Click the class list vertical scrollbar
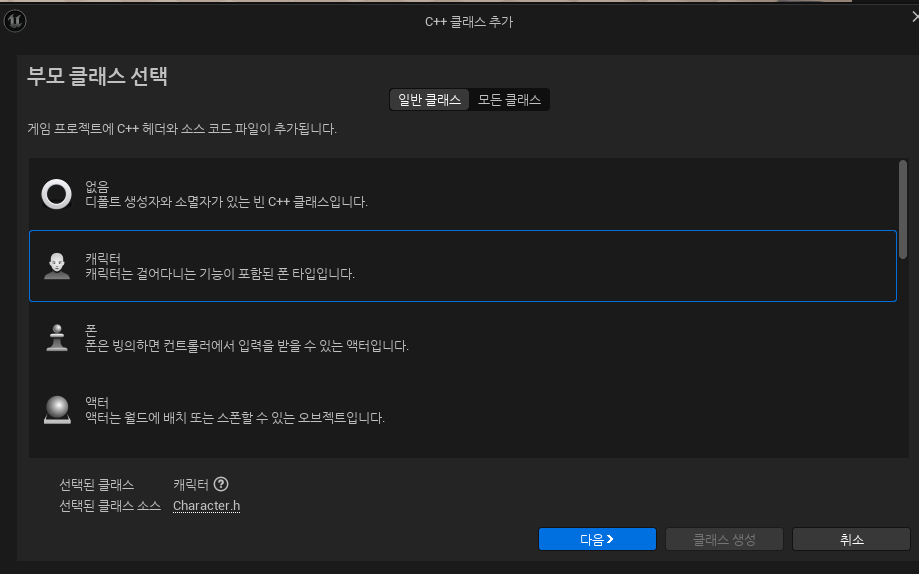The height and width of the screenshot is (574, 919). 903,209
